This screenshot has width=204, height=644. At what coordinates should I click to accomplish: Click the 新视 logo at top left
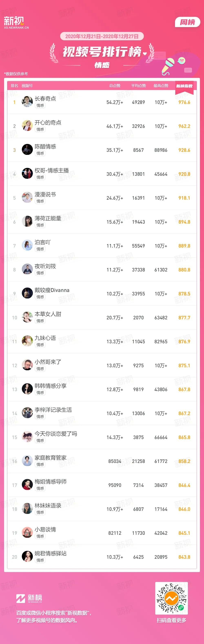click(x=16, y=23)
